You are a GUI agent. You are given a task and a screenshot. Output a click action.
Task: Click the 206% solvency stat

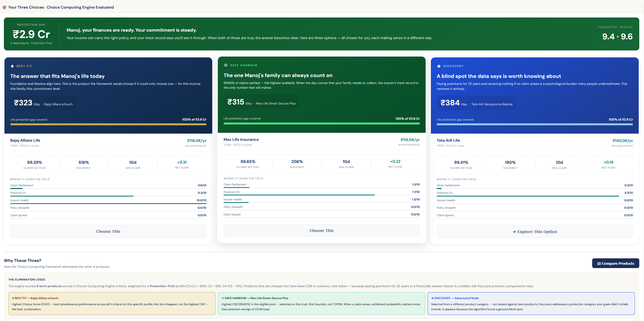tap(297, 164)
